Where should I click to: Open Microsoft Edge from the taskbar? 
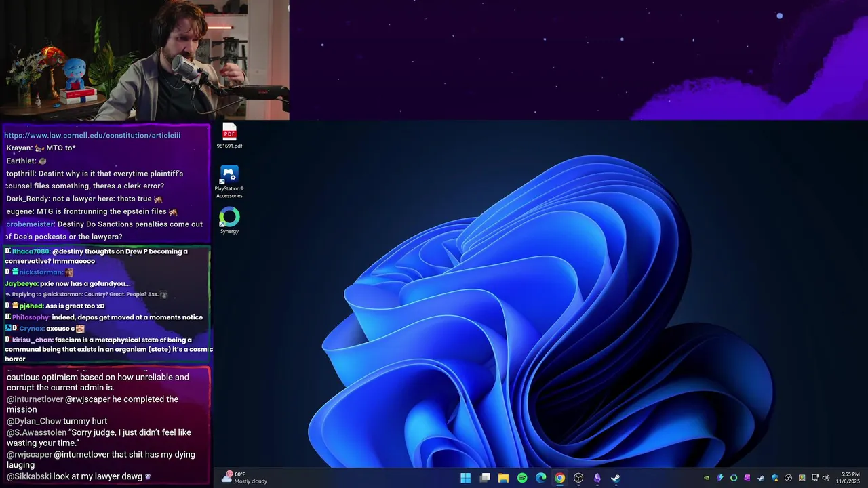(541, 478)
